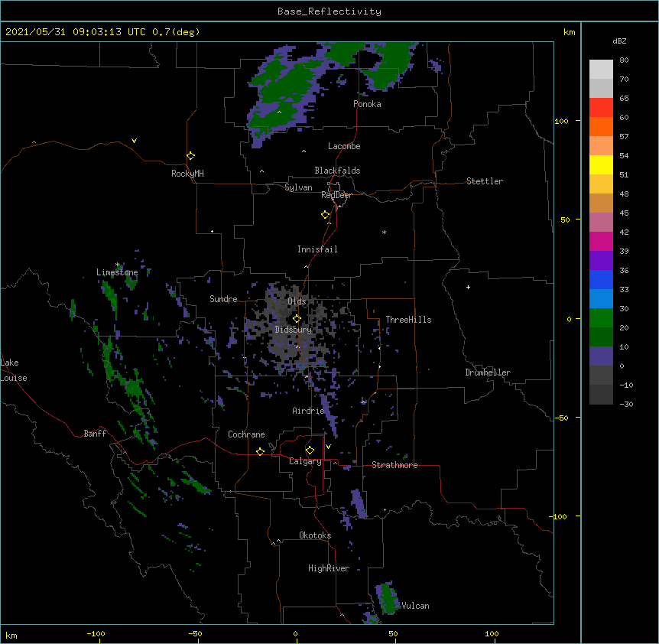Click the Okotoks city label
659x644 pixels.
click(x=315, y=535)
